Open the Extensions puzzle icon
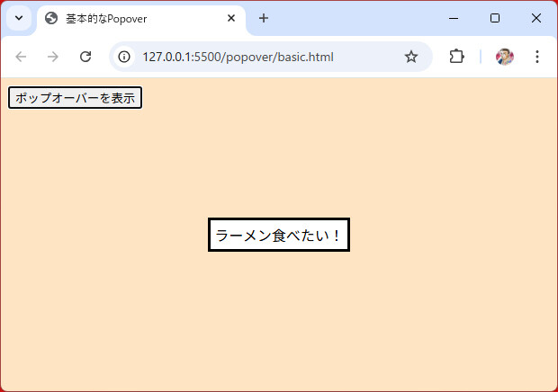 456,57
